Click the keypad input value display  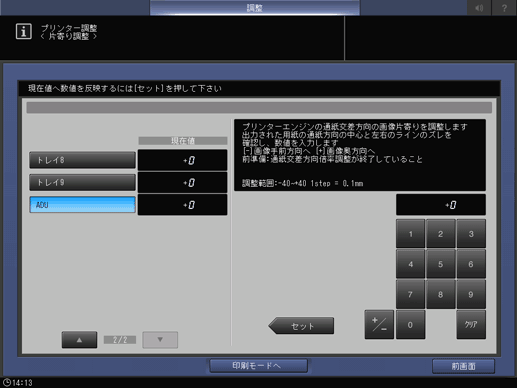[441, 205]
